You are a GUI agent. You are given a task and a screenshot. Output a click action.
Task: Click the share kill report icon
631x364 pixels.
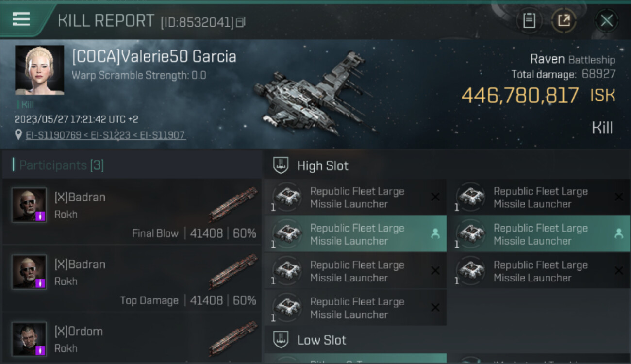pos(564,20)
